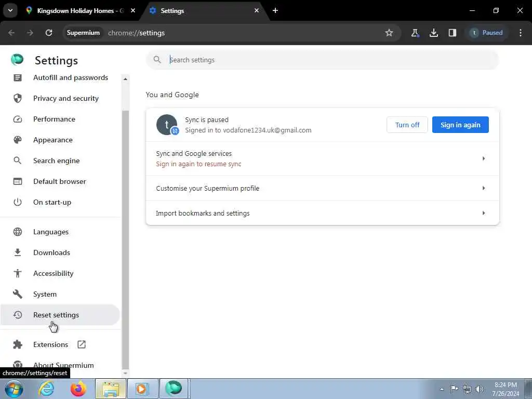Click the Downloads sidebar arrow icon
This screenshot has width=532, height=399.
coord(18,252)
